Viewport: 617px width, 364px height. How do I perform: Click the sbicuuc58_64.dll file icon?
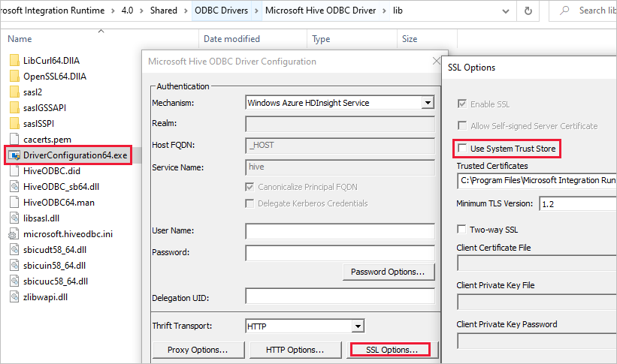point(14,281)
